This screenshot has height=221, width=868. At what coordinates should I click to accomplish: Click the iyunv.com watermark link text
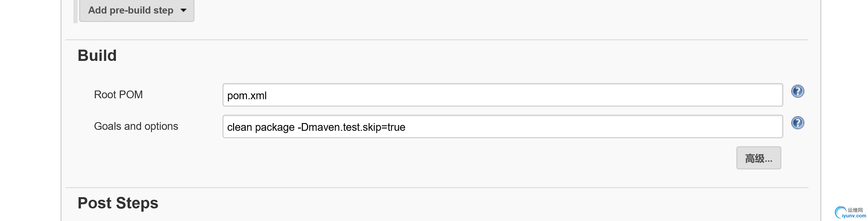coord(854,216)
